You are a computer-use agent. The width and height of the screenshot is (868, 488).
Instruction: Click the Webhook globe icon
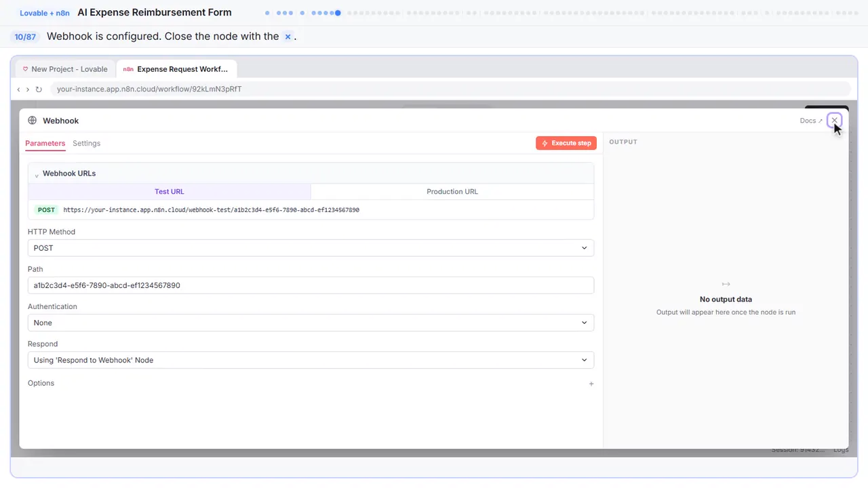[33, 121]
